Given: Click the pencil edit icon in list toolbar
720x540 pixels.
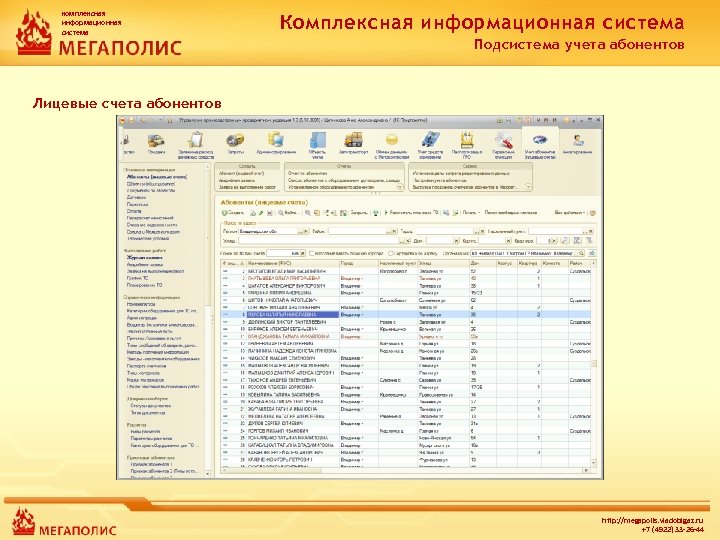Looking at the screenshot, I should coord(260,213).
